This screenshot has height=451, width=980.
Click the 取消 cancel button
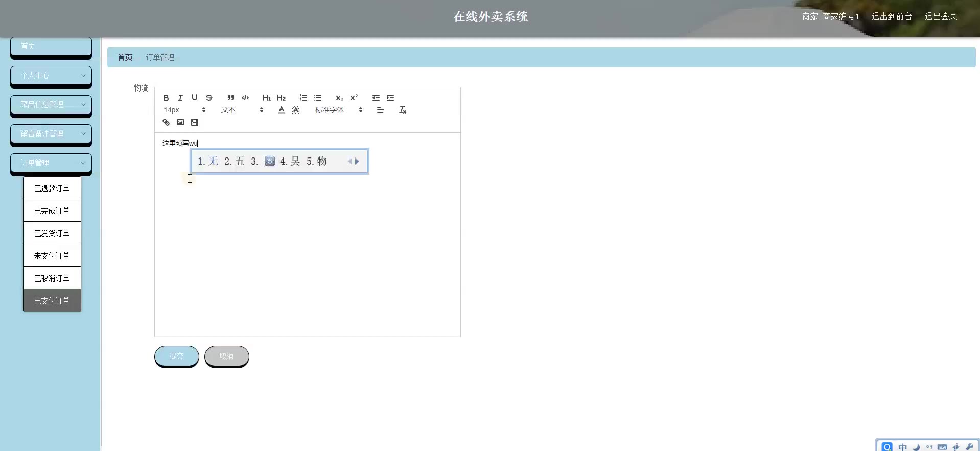point(226,356)
